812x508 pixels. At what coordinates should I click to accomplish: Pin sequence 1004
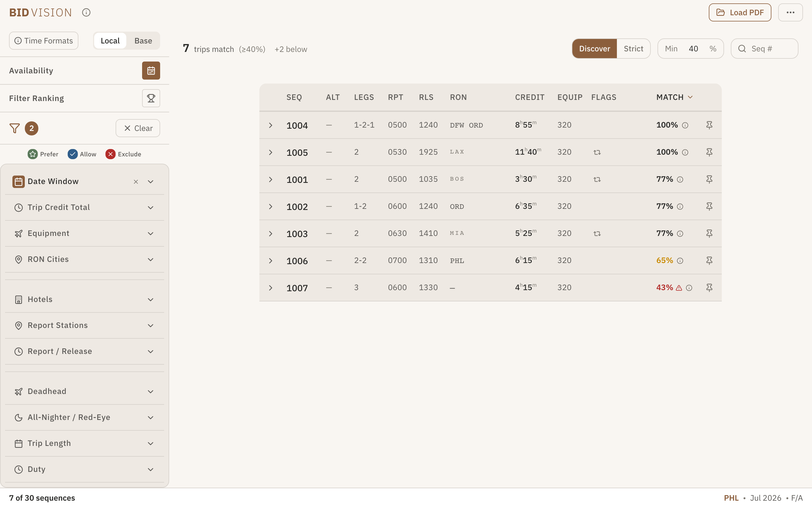click(709, 125)
